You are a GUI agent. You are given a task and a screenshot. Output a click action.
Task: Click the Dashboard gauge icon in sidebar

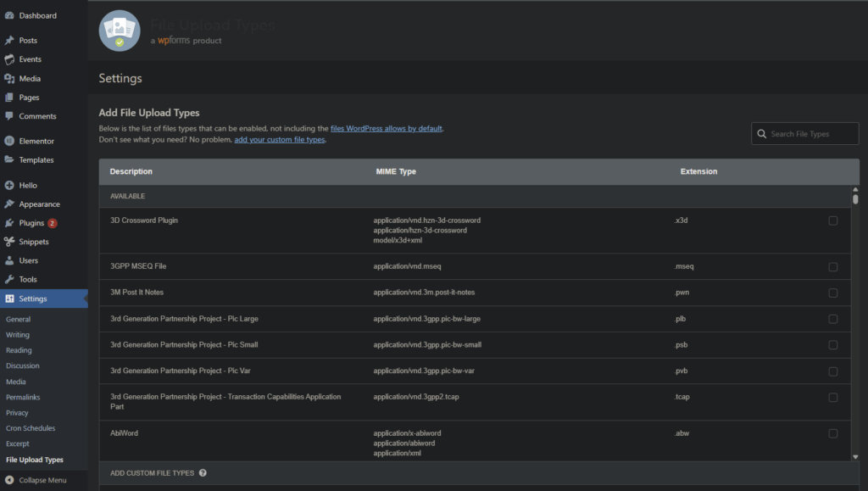click(9, 15)
